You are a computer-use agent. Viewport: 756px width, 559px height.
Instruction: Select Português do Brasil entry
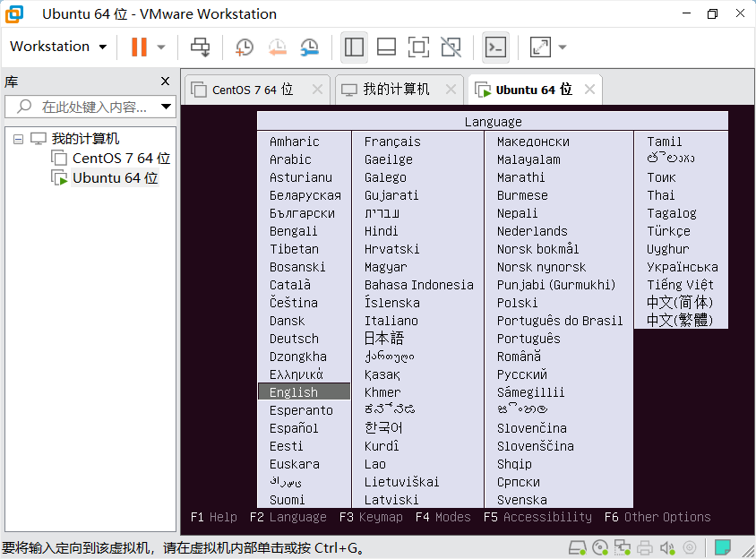(560, 321)
